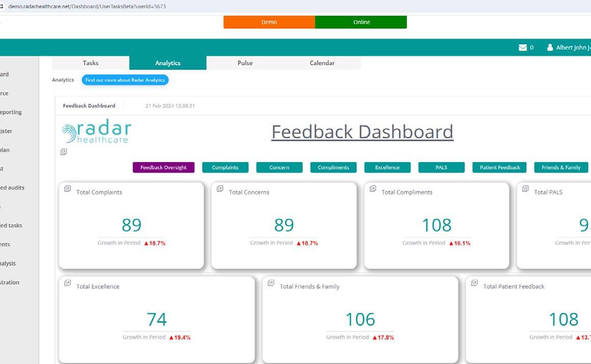This screenshot has height=364, width=591.
Task: Open the export icon on Total Concerns card
Action: tap(220, 189)
